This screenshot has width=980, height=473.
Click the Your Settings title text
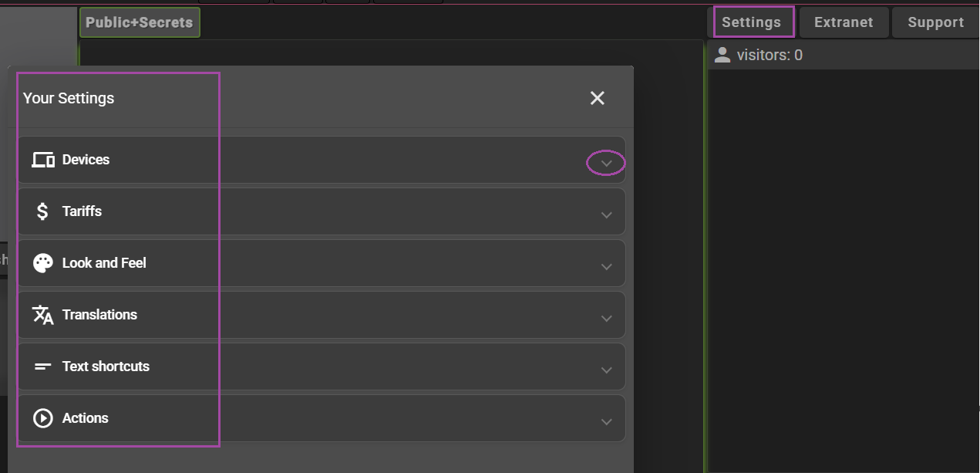tap(69, 98)
